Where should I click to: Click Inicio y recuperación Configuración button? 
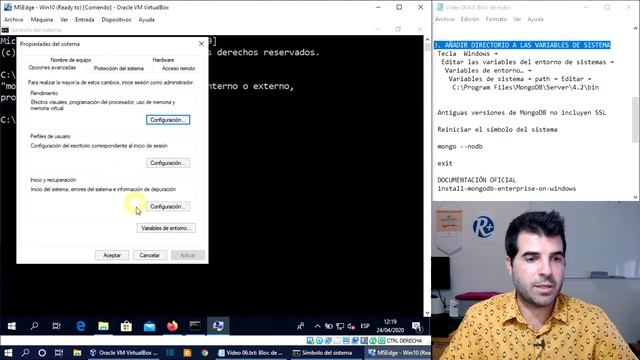click(x=168, y=207)
